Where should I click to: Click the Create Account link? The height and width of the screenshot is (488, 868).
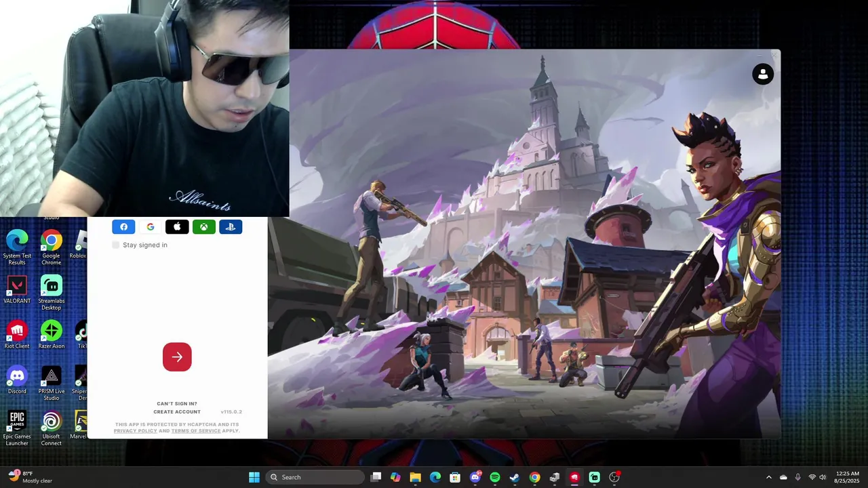[177, 412]
